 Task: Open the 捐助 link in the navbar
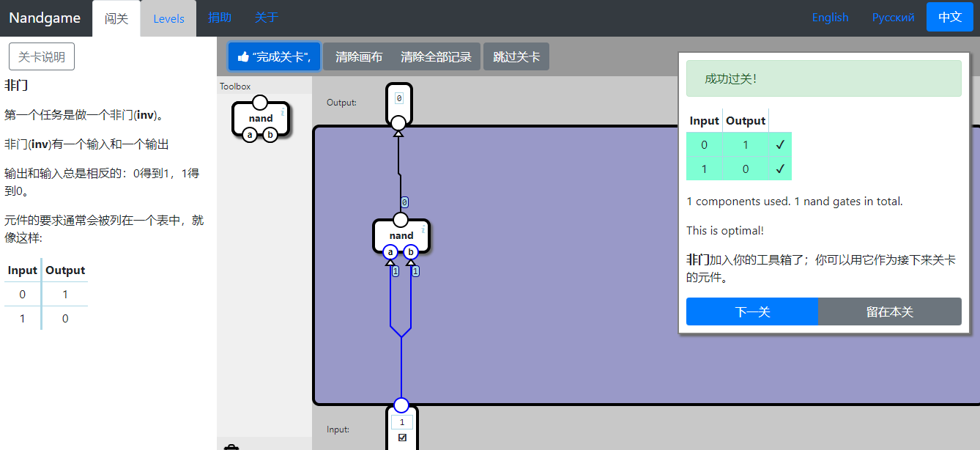220,18
